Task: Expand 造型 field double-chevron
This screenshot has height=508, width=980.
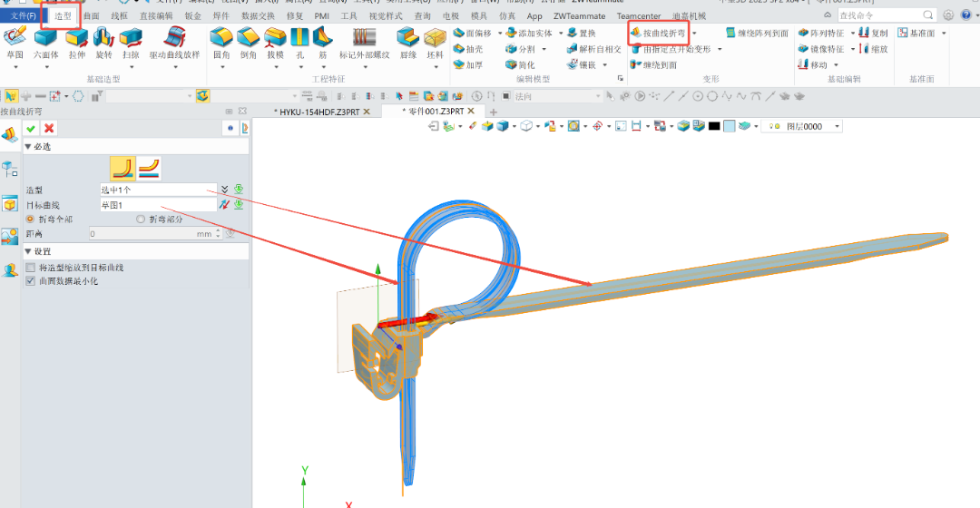Action: (224, 190)
